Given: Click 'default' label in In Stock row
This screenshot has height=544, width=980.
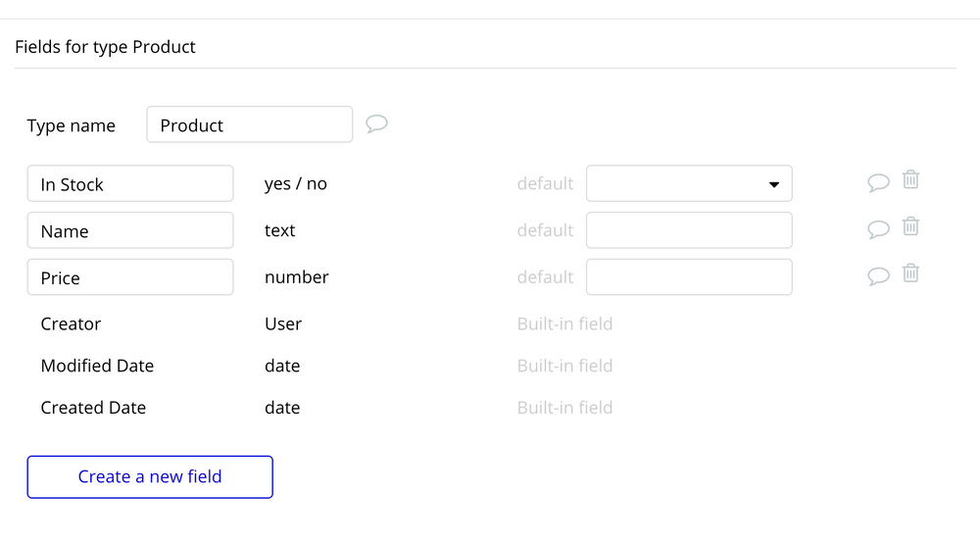Looking at the screenshot, I should coord(545,183).
